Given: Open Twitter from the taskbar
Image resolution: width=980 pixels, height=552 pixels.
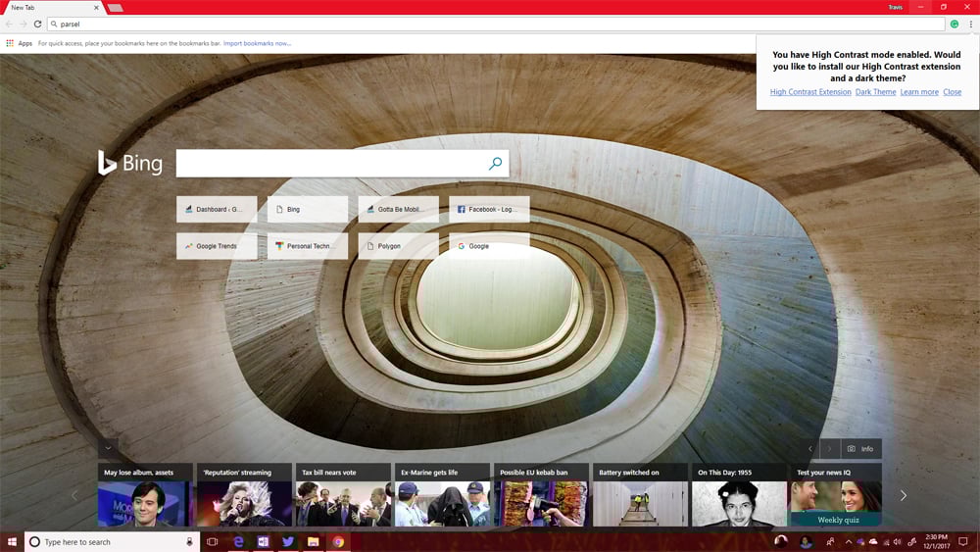Looking at the screenshot, I should [x=288, y=541].
